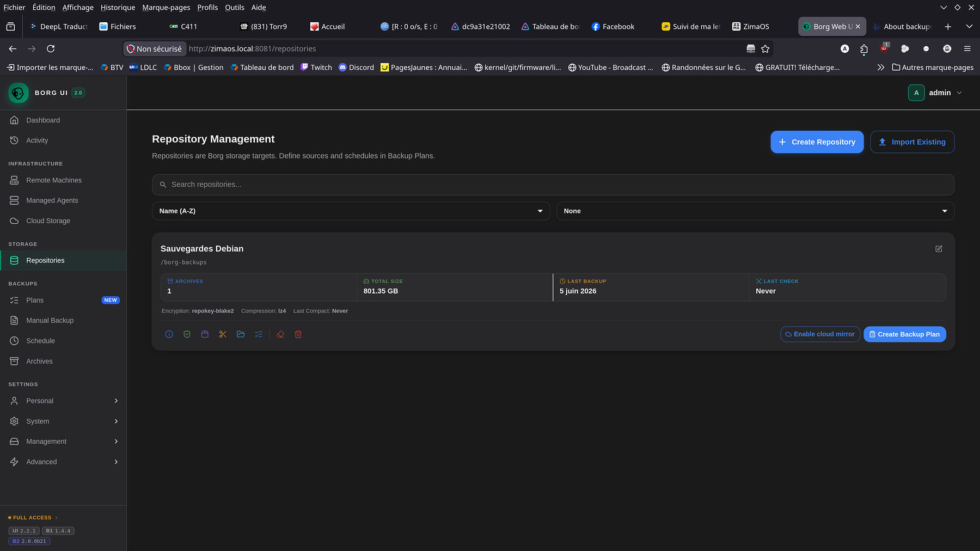Close the Borg Web UI tab
This screenshot has width=980, height=551.
858,27
